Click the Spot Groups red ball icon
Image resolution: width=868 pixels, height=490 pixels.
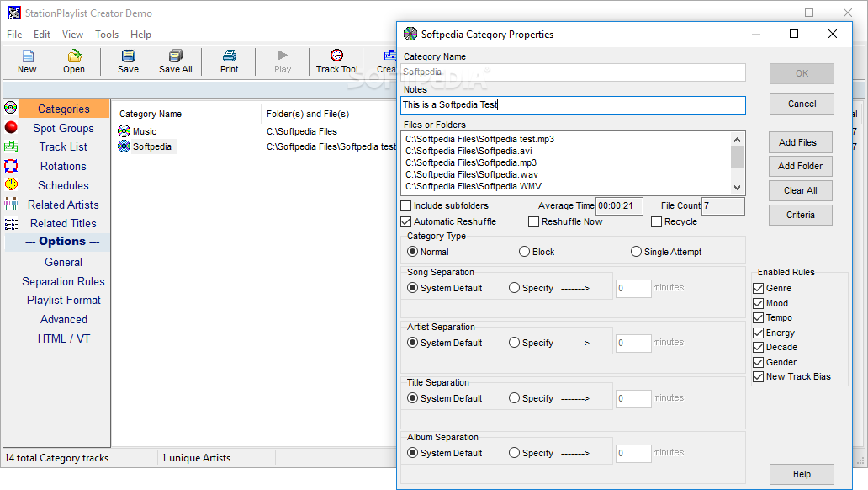(11, 127)
